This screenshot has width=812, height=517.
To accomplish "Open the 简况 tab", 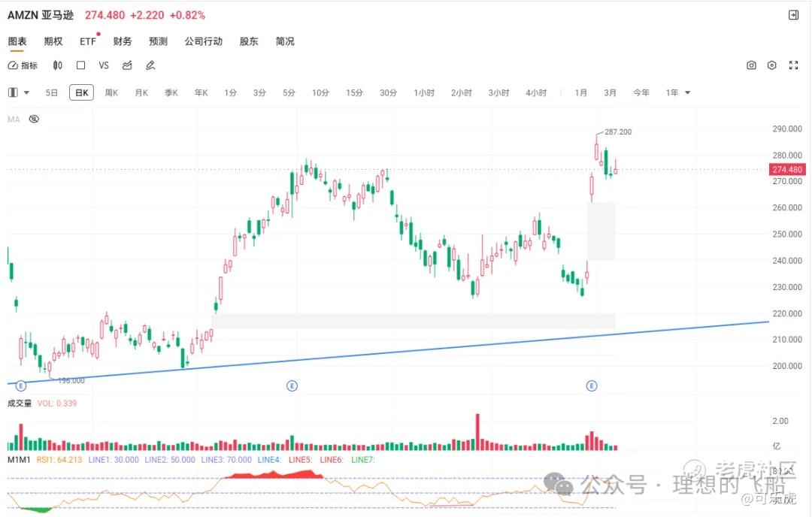I will click(285, 41).
